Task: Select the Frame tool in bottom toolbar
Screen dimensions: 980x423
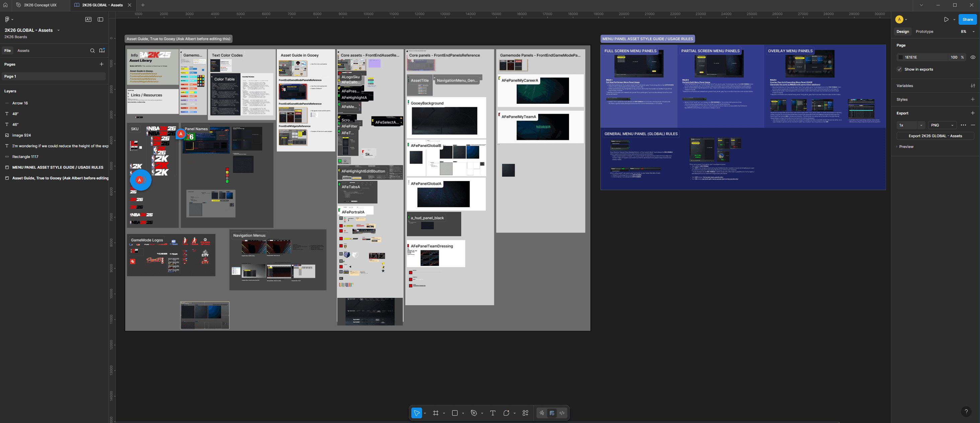Action: point(435,413)
